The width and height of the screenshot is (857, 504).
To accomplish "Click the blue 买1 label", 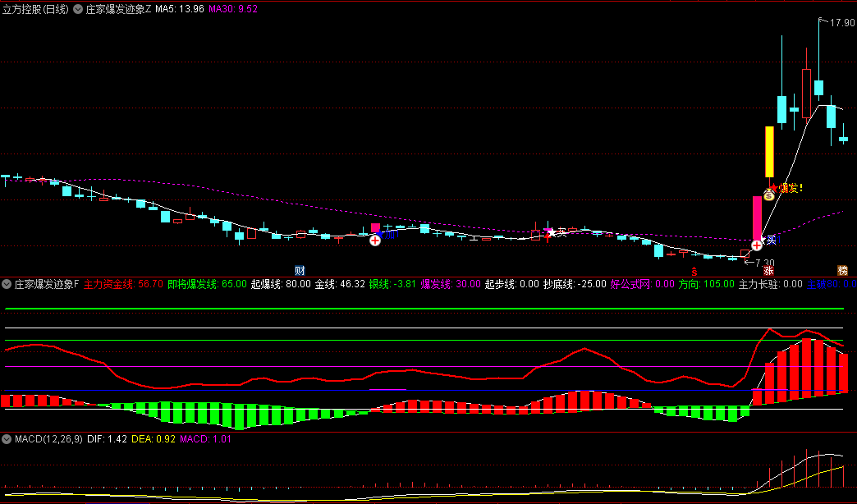I will pos(772,240).
